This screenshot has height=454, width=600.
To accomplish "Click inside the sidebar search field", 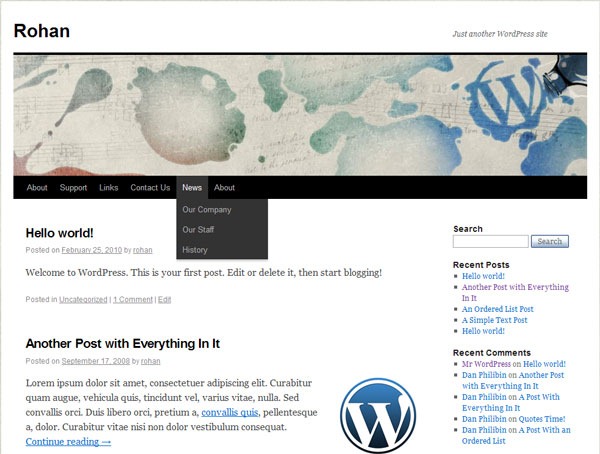I will coord(490,241).
